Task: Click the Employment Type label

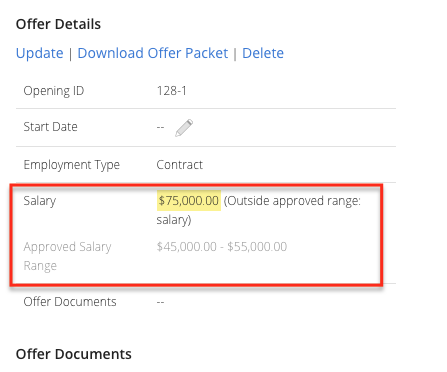Action: tap(71, 165)
